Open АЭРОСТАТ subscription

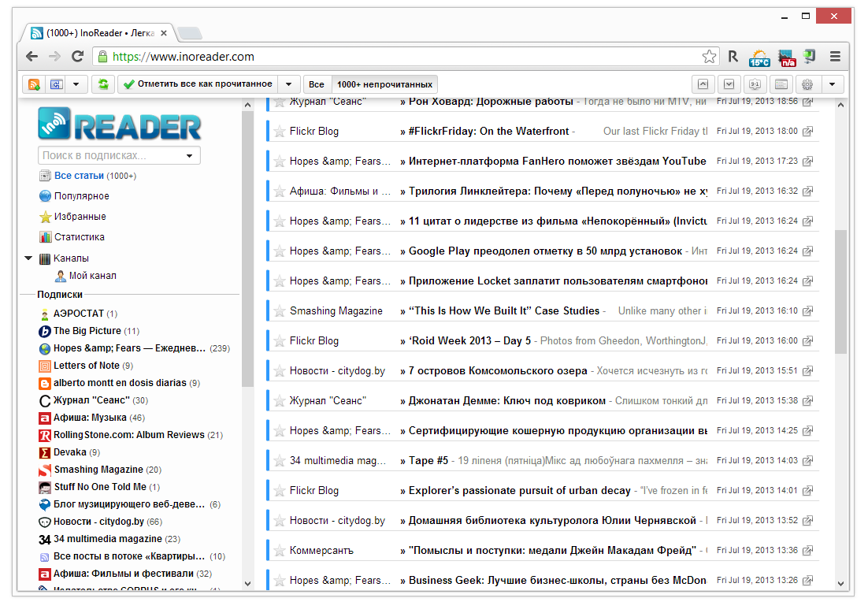pos(77,314)
